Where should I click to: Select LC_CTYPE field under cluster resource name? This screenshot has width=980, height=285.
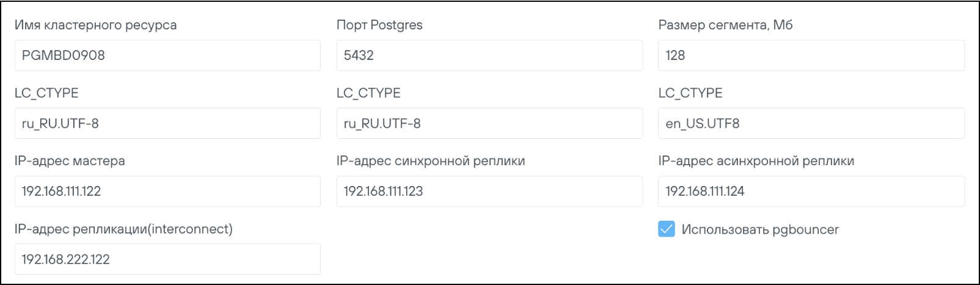[x=167, y=124]
